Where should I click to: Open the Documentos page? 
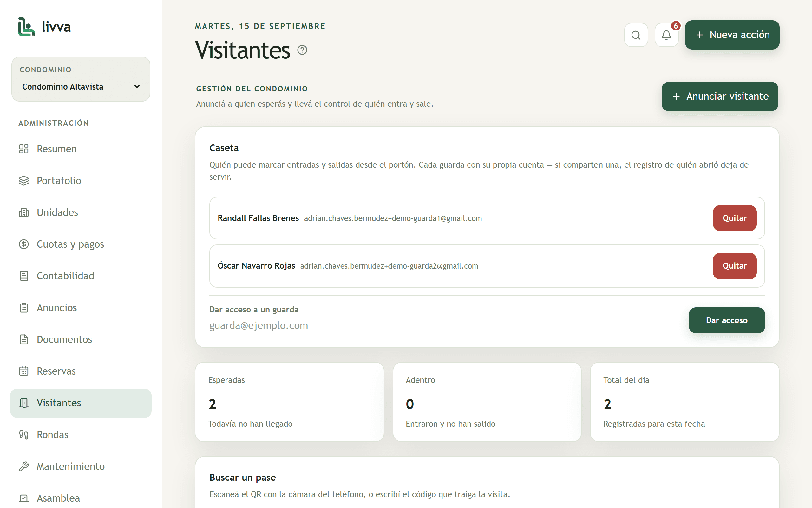[x=81, y=339]
